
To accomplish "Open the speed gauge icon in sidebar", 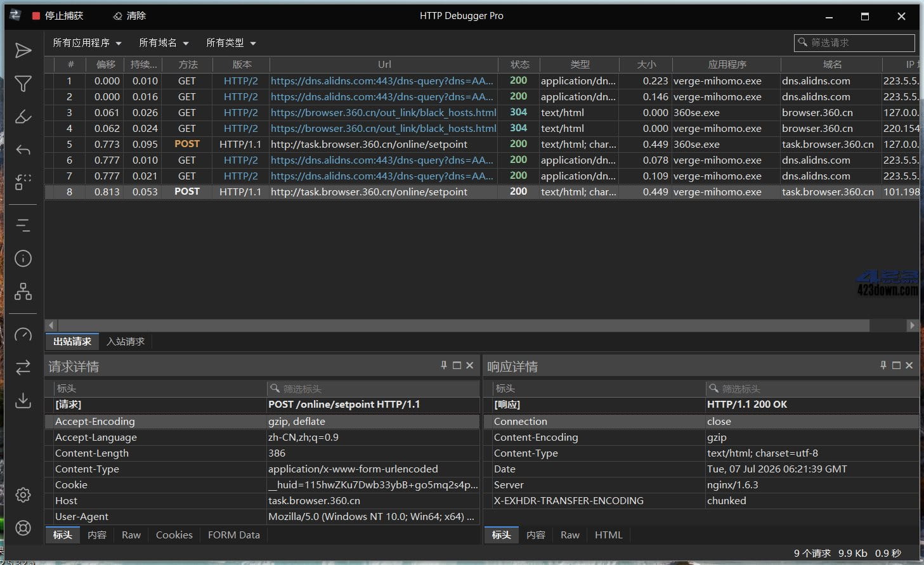I will 23,334.
